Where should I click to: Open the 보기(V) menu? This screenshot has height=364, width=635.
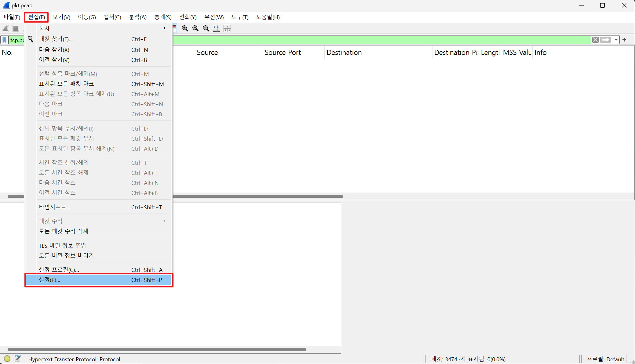61,17
